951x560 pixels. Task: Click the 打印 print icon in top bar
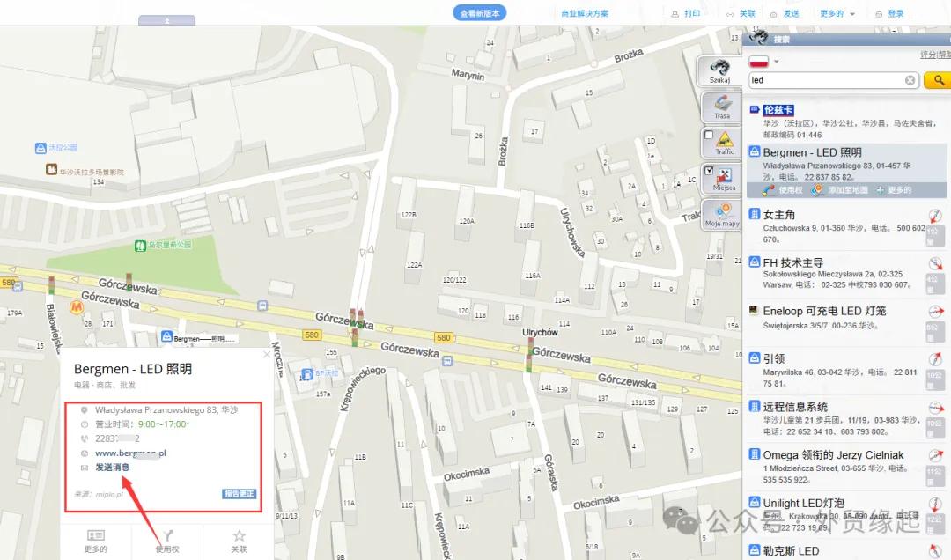click(675, 14)
